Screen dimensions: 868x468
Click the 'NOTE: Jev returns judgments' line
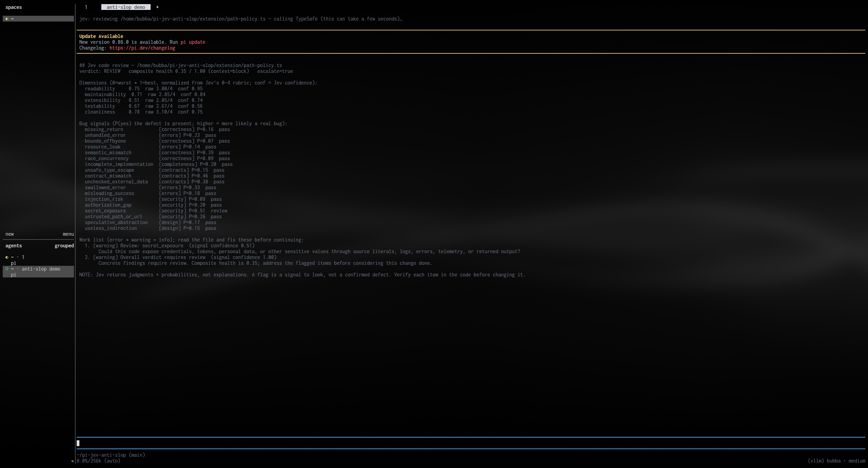coord(302,275)
